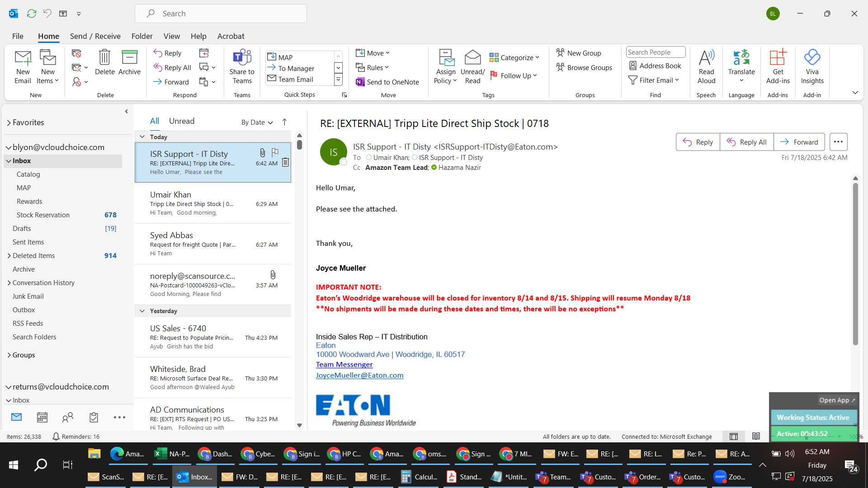The image size is (868, 488).
Task: Delete the selected message with ribbon Delete
Action: pos(104,62)
